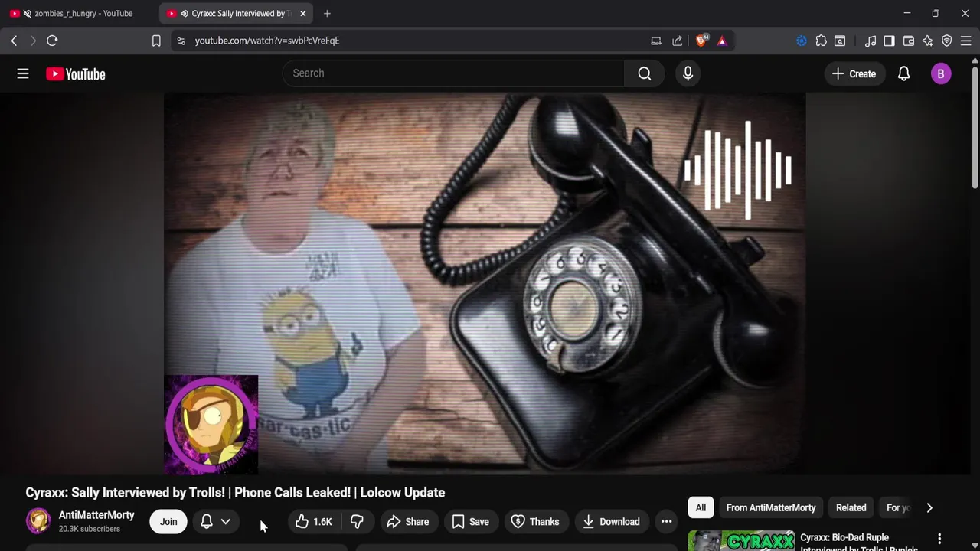Save video to a playlist
Image resolution: width=980 pixels, height=551 pixels.
pyautogui.click(x=471, y=522)
